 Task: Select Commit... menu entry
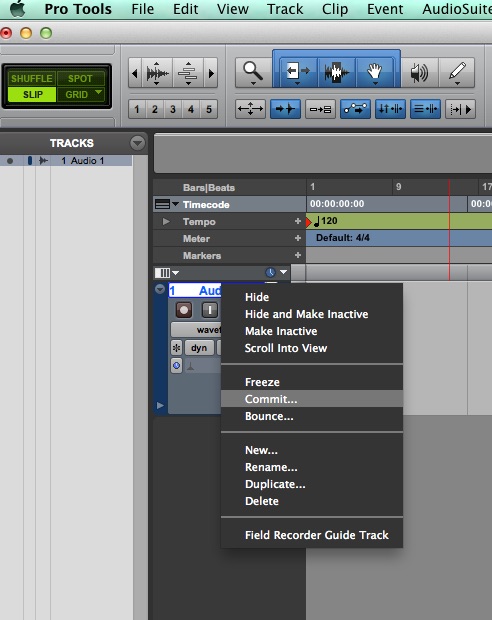tap(312, 399)
